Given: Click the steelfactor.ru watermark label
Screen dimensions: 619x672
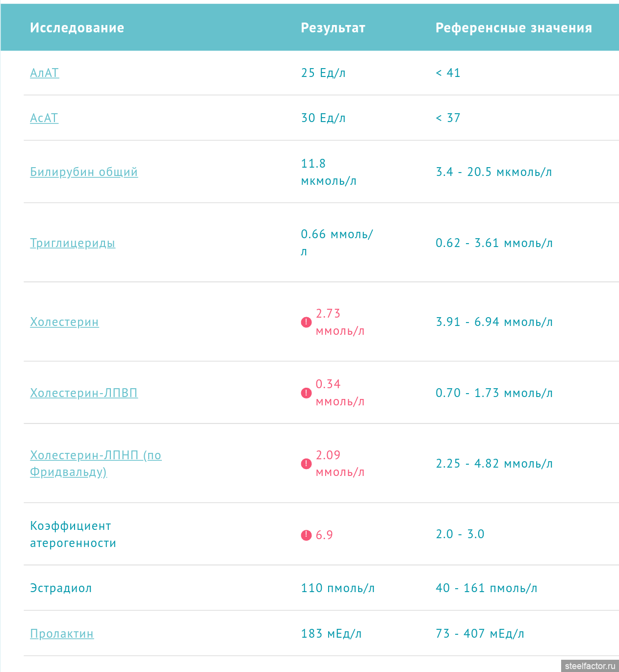Looking at the screenshot, I should (590, 666).
